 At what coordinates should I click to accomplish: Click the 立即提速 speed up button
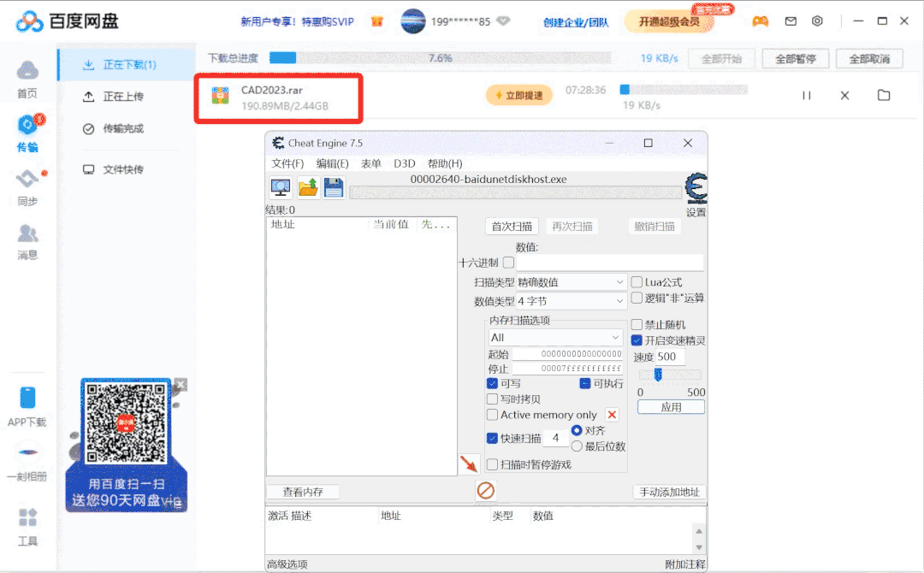(518, 95)
